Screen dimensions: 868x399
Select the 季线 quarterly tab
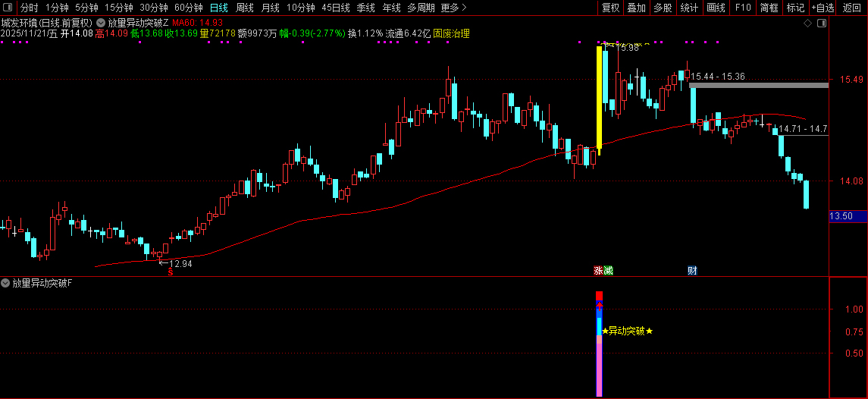click(x=366, y=8)
